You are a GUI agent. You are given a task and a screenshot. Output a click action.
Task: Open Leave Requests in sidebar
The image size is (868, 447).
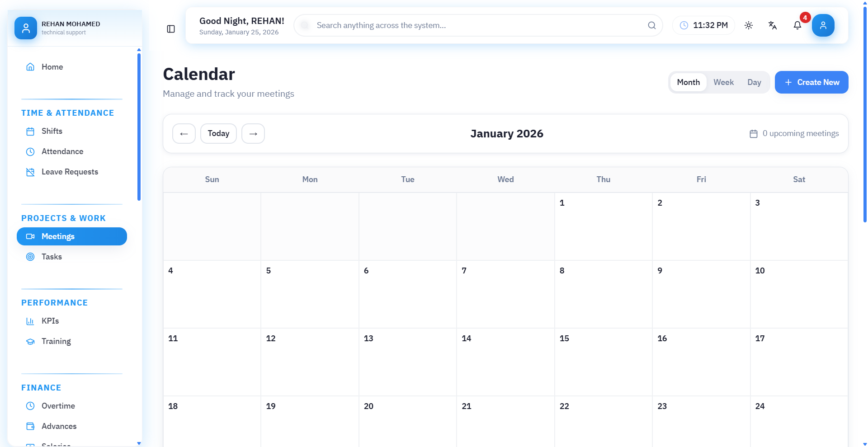tap(70, 172)
